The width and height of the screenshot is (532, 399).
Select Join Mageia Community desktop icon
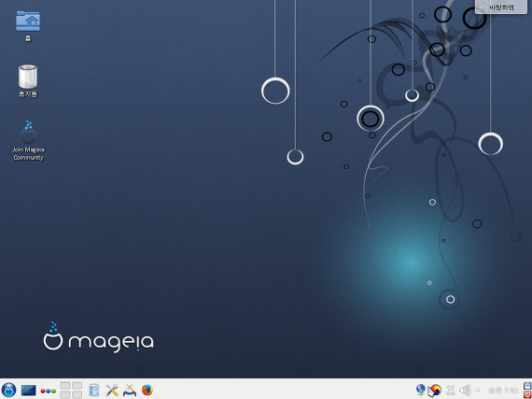28,140
